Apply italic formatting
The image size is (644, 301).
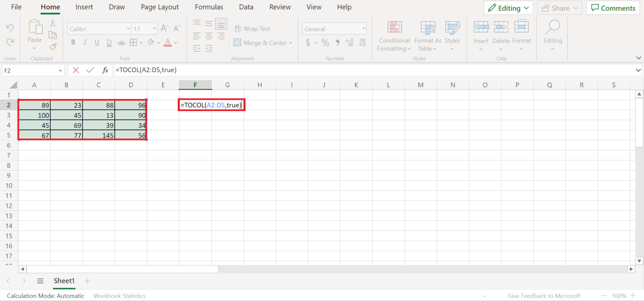pyautogui.click(x=85, y=42)
